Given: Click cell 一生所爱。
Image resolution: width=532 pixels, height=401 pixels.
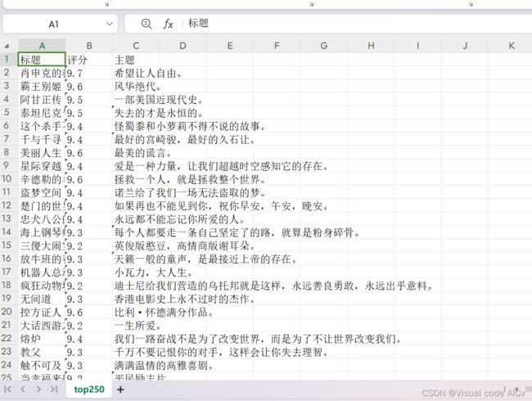Looking at the screenshot, I should point(138,326).
